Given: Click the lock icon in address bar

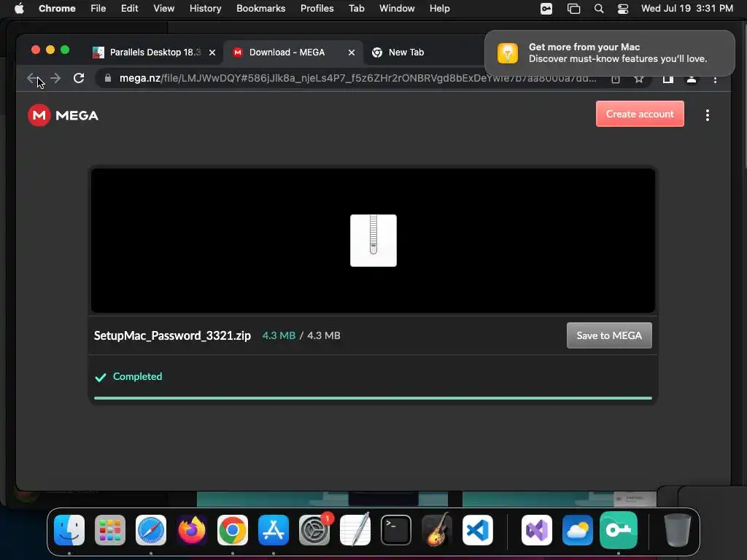Looking at the screenshot, I should tap(108, 78).
